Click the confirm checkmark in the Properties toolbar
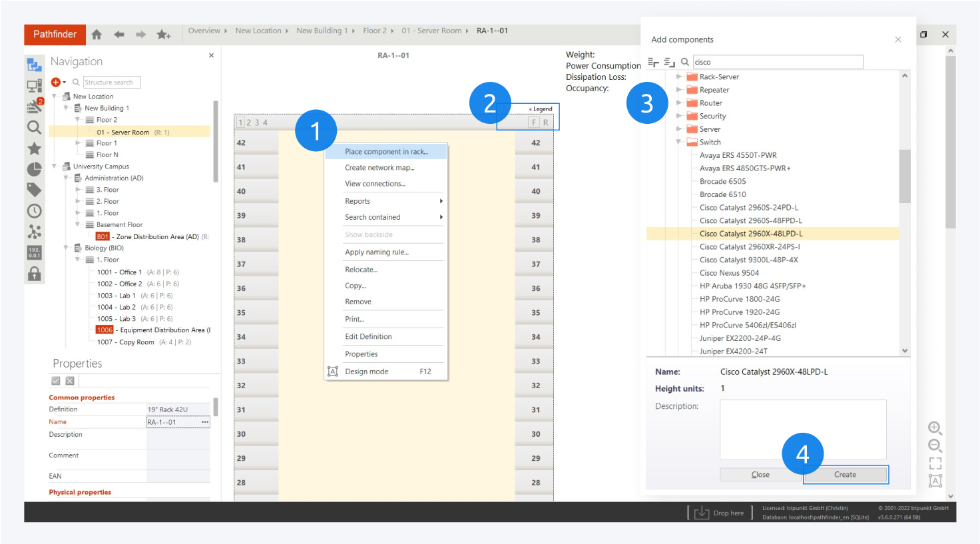This screenshot has width=980, height=544. click(56, 381)
